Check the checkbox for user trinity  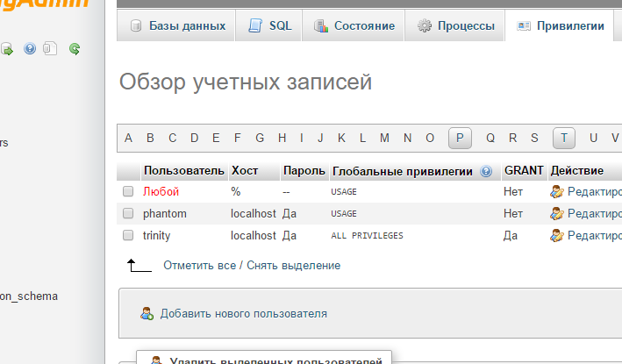pyautogui.click(x=128, y=235)
